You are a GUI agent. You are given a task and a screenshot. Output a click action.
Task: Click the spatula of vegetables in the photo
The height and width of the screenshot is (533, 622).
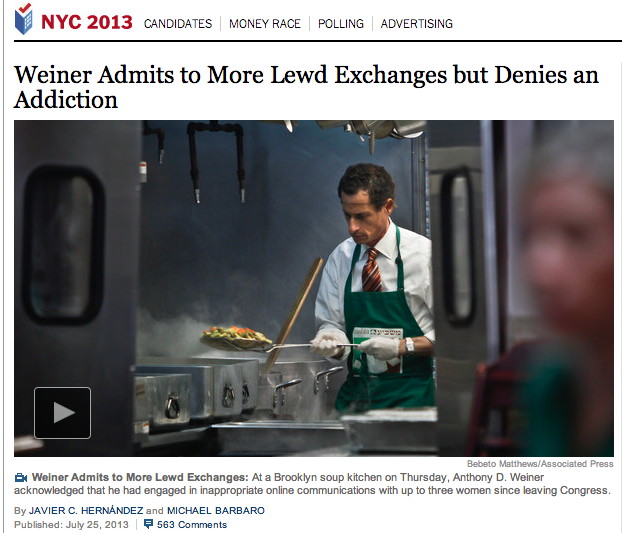pos(236,338)
